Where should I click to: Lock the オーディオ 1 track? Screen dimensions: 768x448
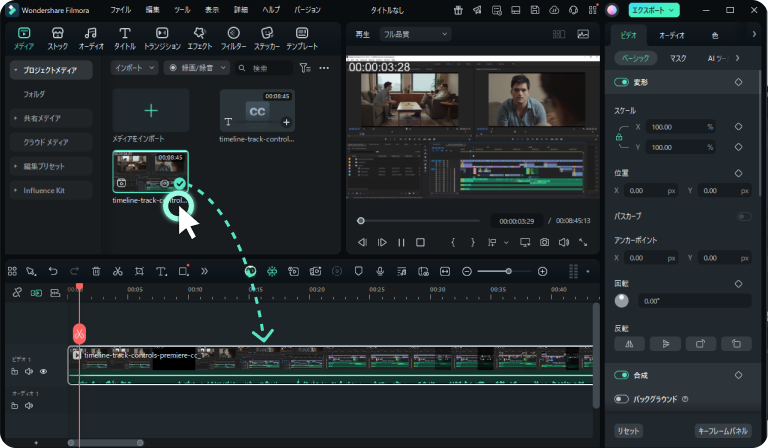tap(15, 405)
